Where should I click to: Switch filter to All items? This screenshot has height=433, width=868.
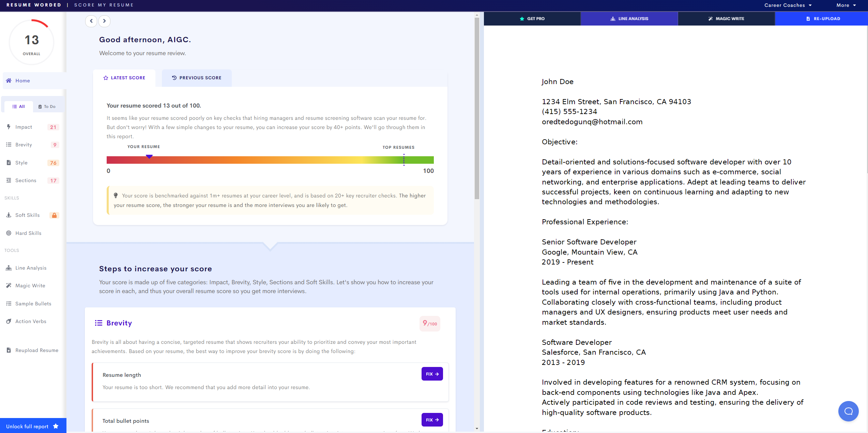point(19,107)
